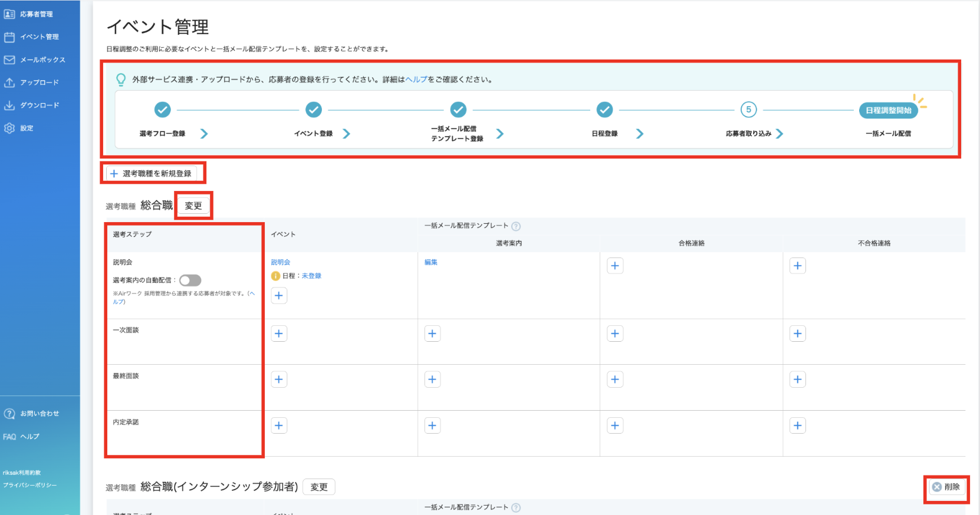Click 変更 button beside 総合職
Viewport: 980px width, 515px height.
tap(193, 206)
